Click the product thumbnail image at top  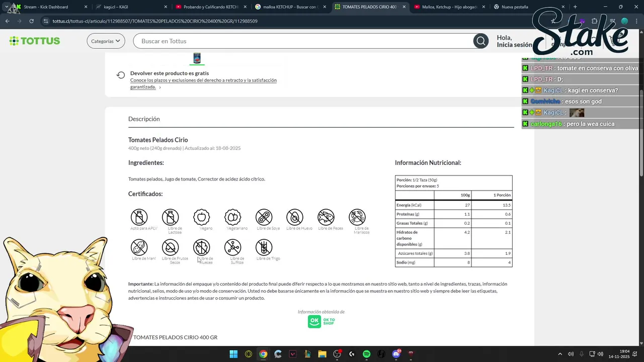(x=197, y=58)
